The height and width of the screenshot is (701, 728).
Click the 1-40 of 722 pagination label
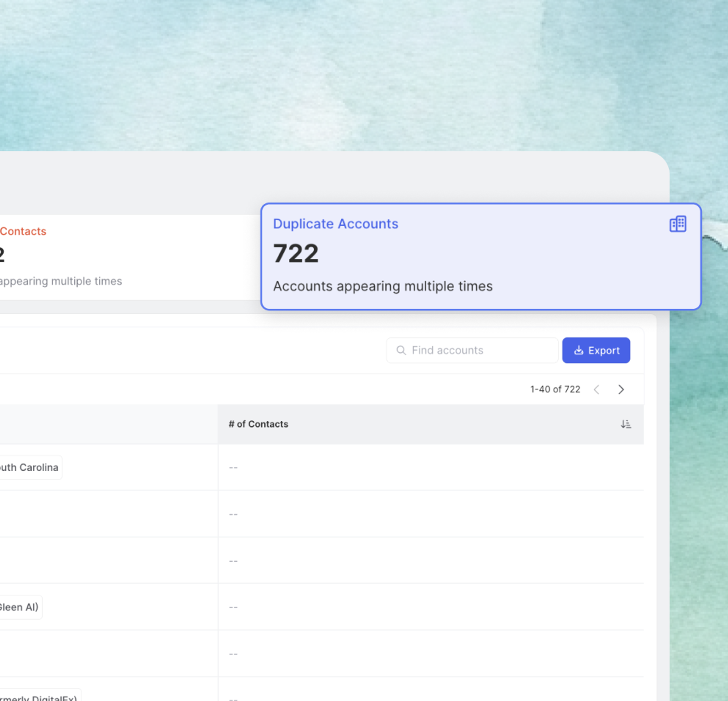tap(555, 389)
